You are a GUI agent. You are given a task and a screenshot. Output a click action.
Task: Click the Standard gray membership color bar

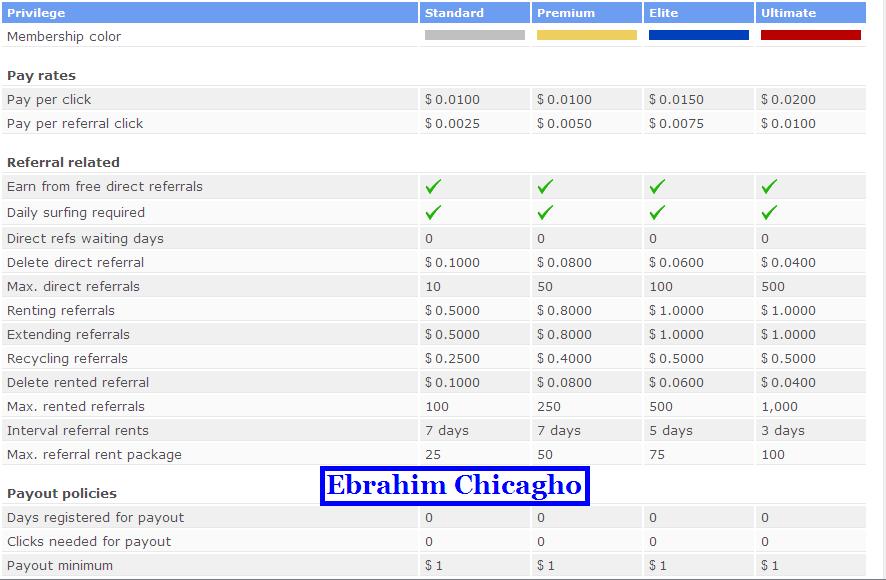click(x=475, y=35)
